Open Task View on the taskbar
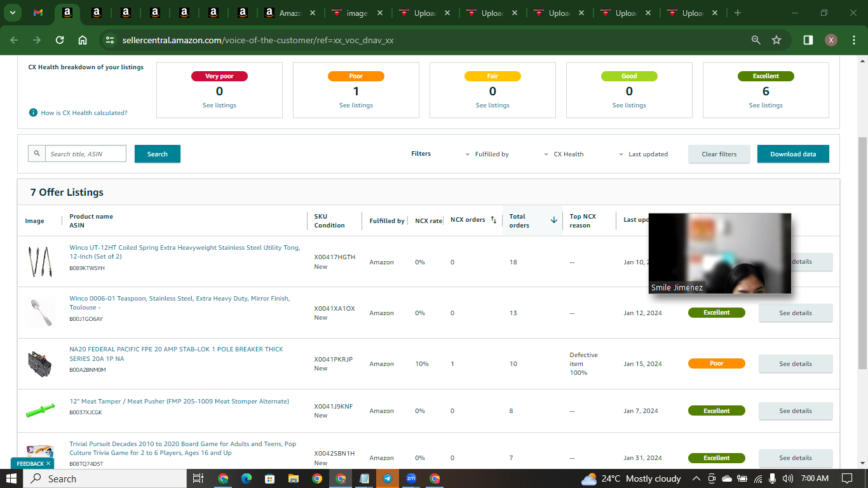Image resolution: width=868 pixels, height=488 pixels. [198, 478]
